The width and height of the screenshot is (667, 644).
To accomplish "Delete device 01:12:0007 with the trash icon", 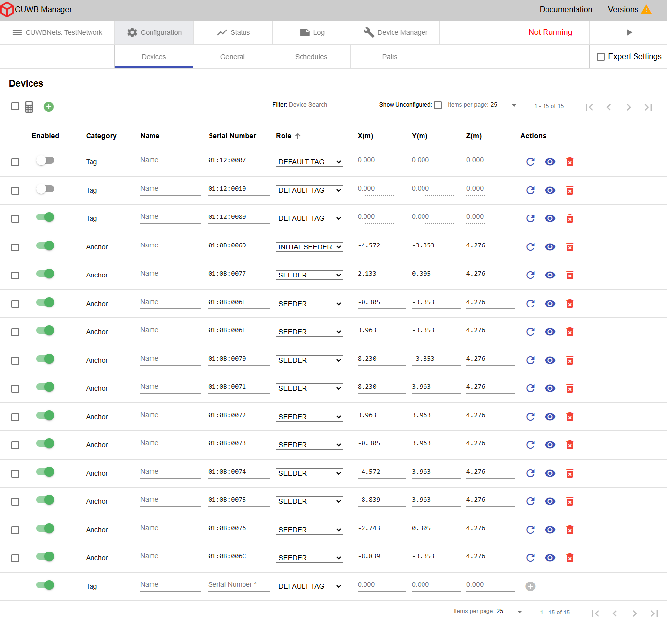I will (x=570, y=162).
